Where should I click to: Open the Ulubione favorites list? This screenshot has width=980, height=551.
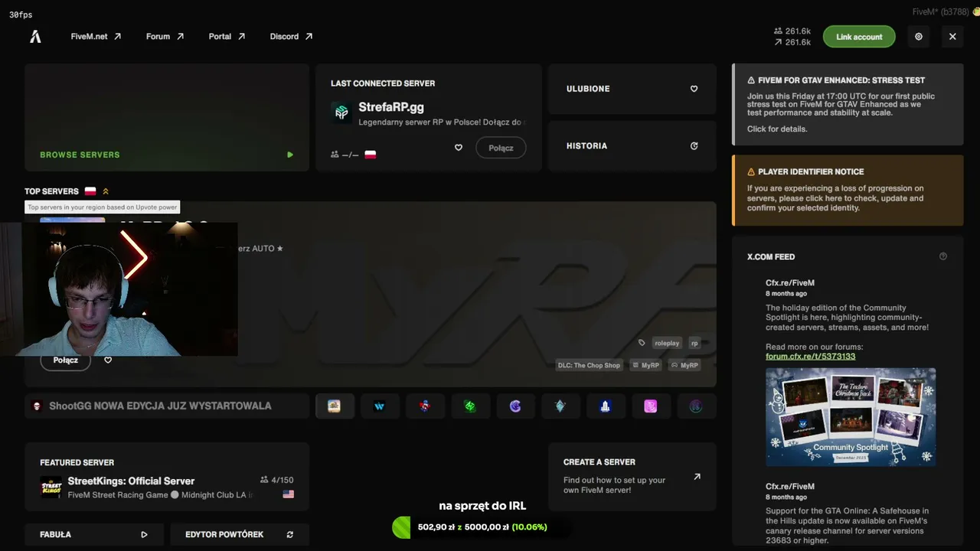(x=632, y=89)
